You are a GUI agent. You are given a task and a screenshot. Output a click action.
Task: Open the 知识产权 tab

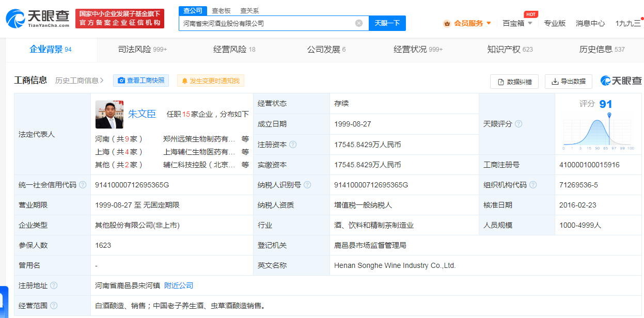point(510,50)
